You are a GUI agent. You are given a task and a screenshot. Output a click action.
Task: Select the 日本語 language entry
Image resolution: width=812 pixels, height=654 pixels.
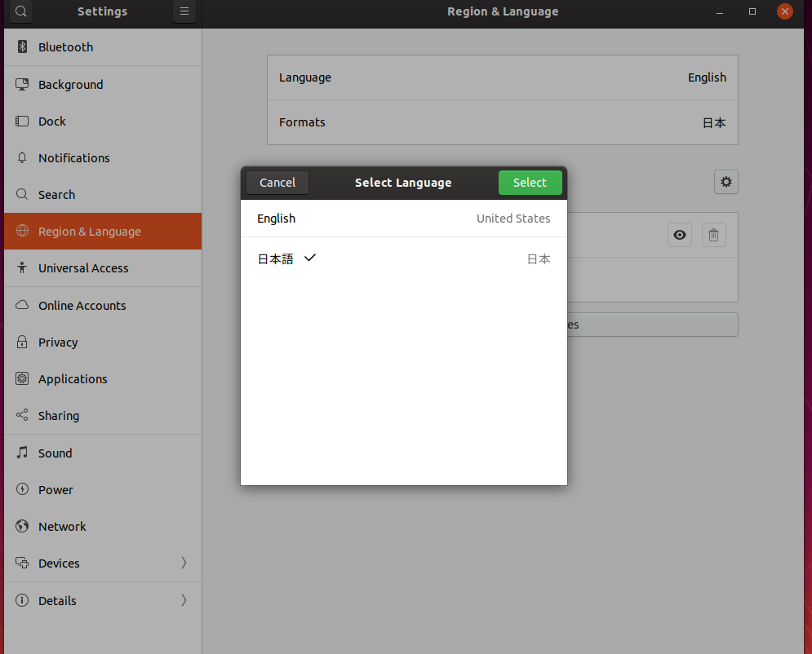(x=404, y=259)
